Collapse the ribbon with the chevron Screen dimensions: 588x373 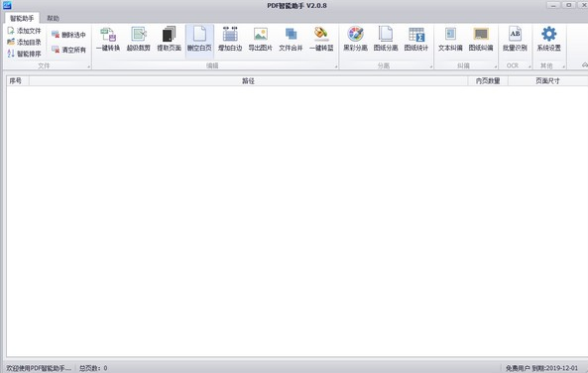(x=585, y=65)
